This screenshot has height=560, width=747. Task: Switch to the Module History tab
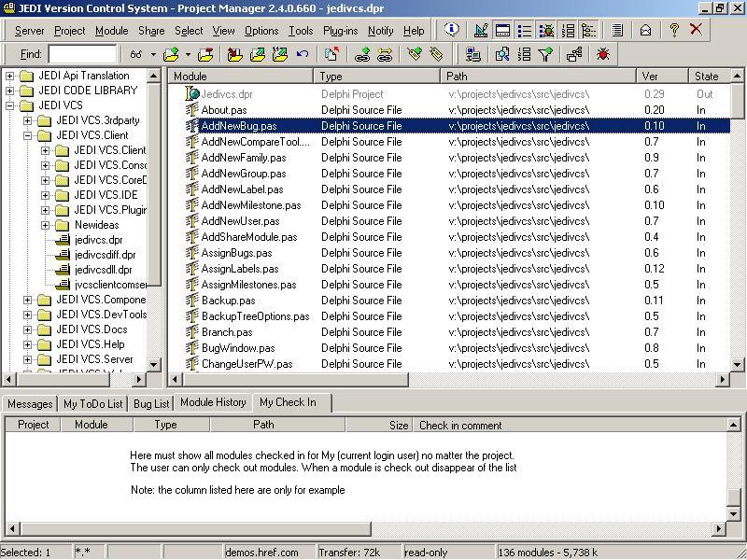tap(213, 402)
